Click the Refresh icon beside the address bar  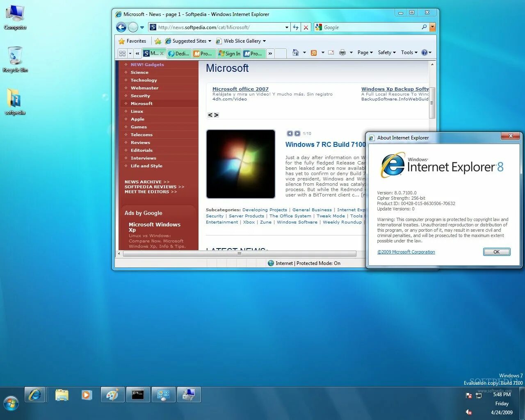[x=296, y=27]
